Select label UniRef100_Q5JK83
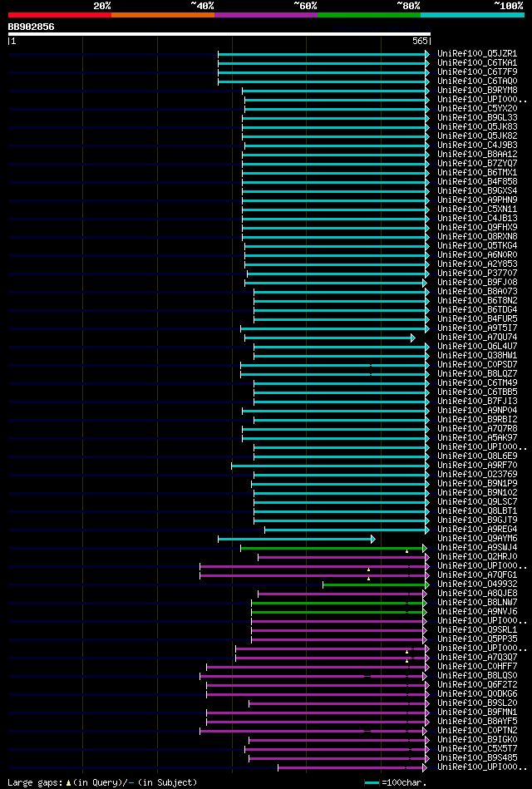 478,127
